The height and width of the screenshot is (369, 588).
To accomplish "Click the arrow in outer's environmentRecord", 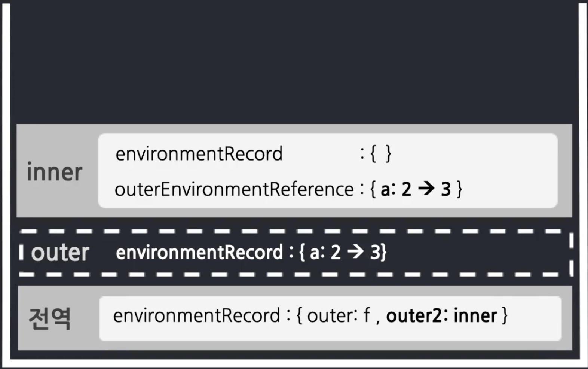I will point(356,251).
